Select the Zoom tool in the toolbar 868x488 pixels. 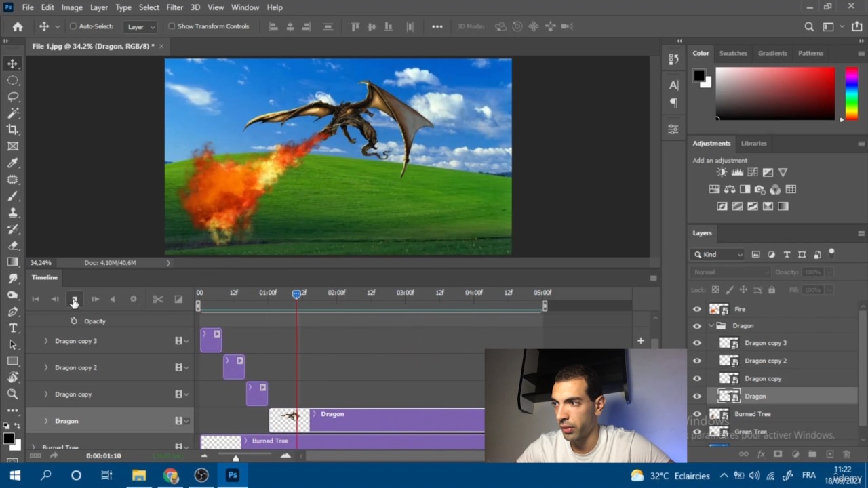pos(13,394)
